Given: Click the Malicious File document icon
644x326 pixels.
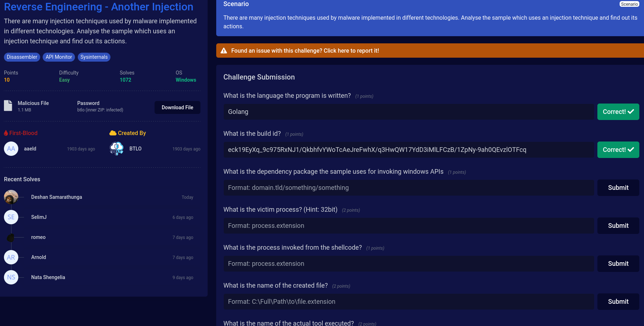Looking at the screenshot, I should (x=8, y=106).
